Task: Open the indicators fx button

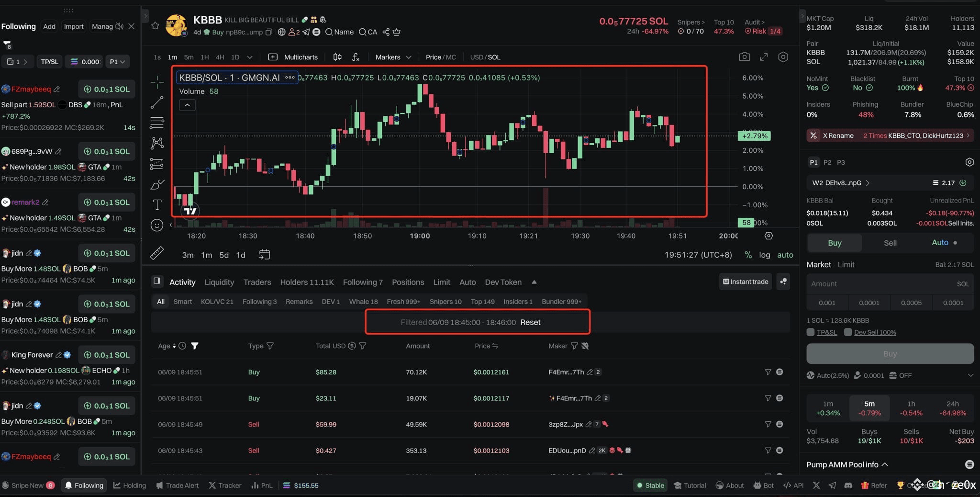Action: tap(356, 57)
